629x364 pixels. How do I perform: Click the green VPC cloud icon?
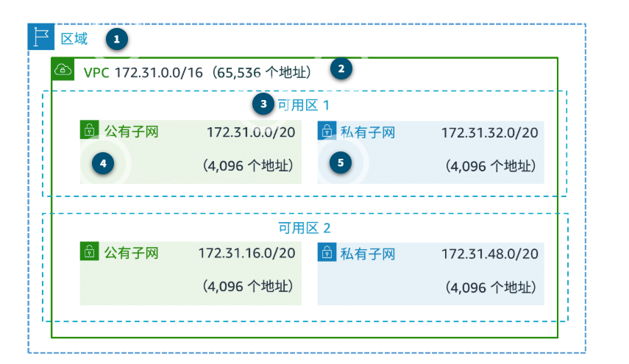tap(63, 69)
